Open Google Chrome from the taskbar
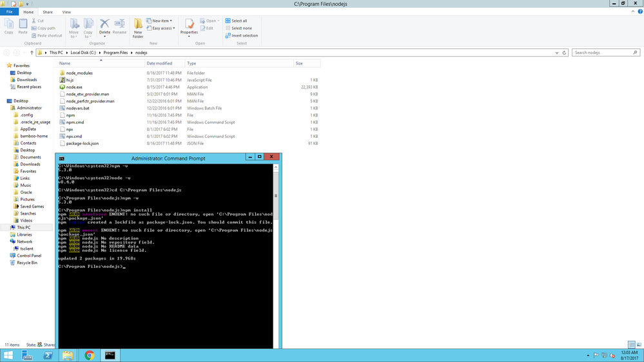644x362 pixels. point(89,356)
